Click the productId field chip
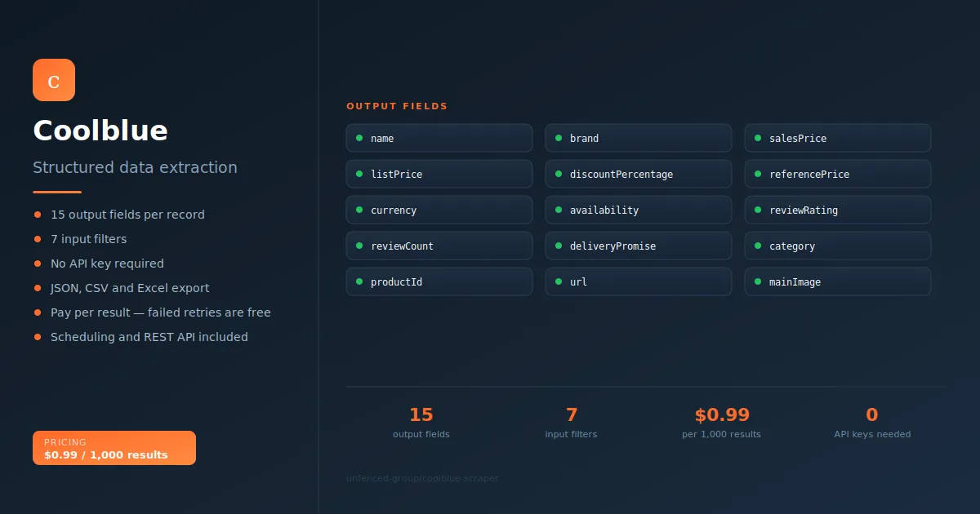 (x=439, y=281)
